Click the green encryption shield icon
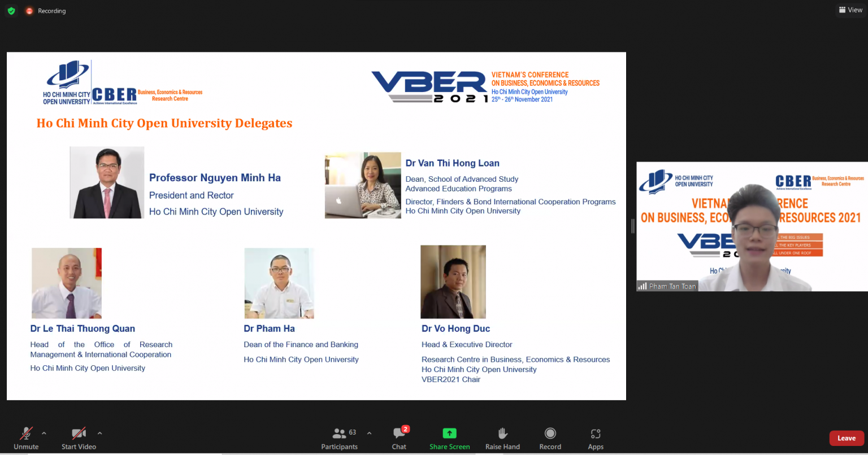Viewport: 868px width, 455px height. 11,11
